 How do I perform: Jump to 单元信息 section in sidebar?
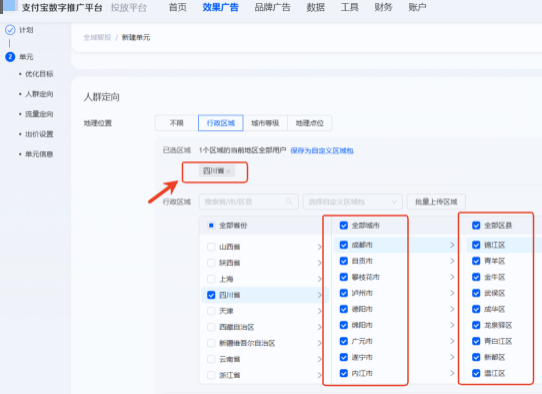[x=39, y=154]
